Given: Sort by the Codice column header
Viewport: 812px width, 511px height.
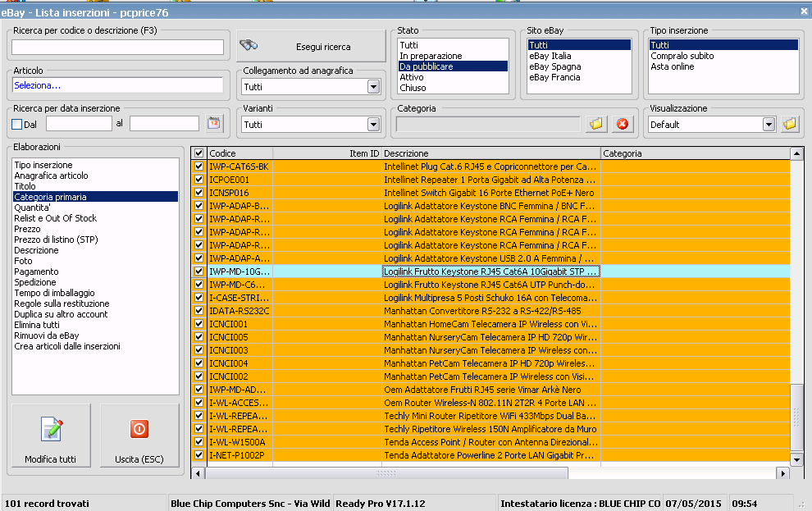Looking at the screenshot, I should pyautogui.click(x=239, y=153).
